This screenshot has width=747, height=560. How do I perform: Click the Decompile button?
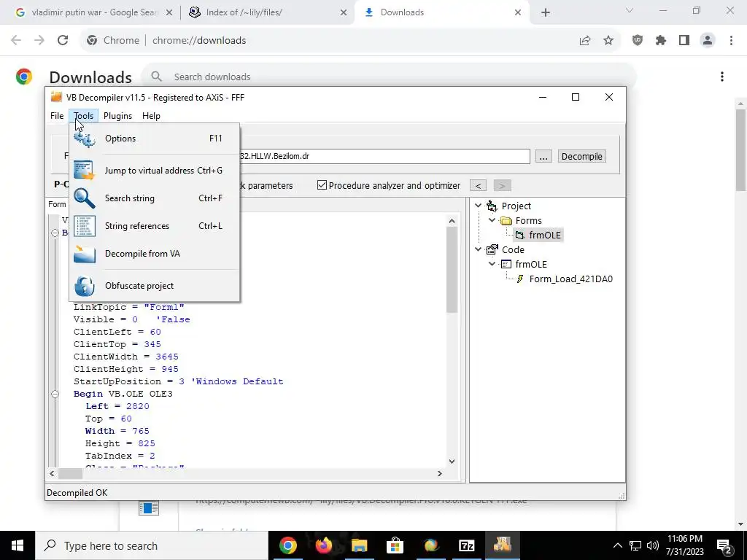(581, 156)
